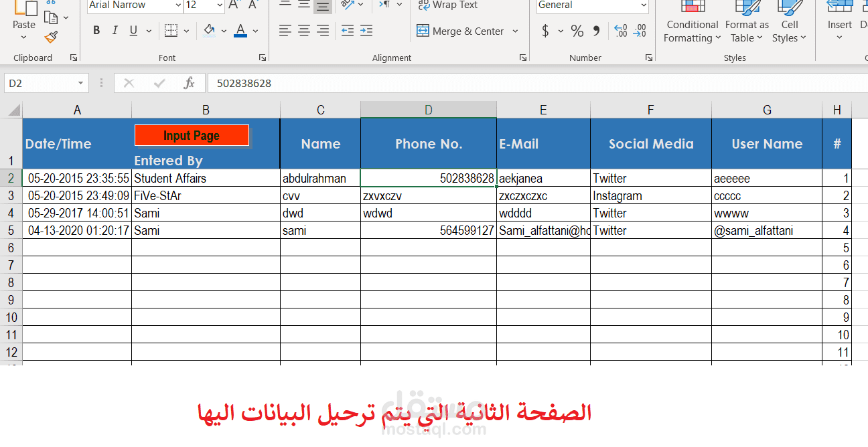Viewport: 868px width, 447px height.
Task: Click Increase Indent icon
Action: [x=366, y=31]
